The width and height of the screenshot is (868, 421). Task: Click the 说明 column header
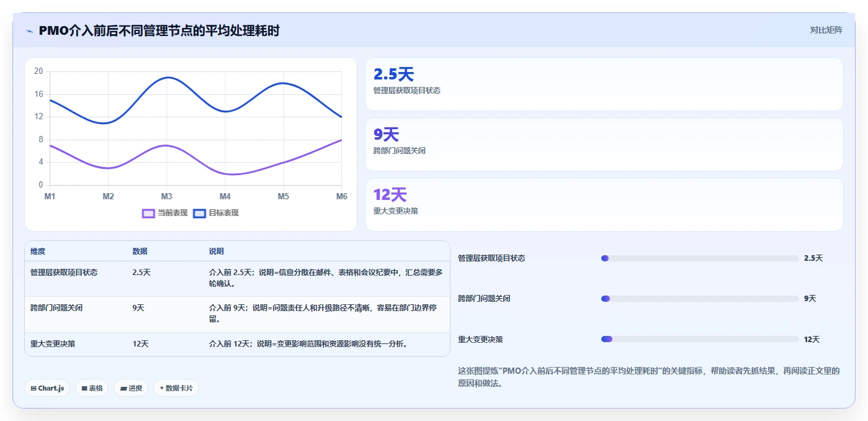pos(217,251)
